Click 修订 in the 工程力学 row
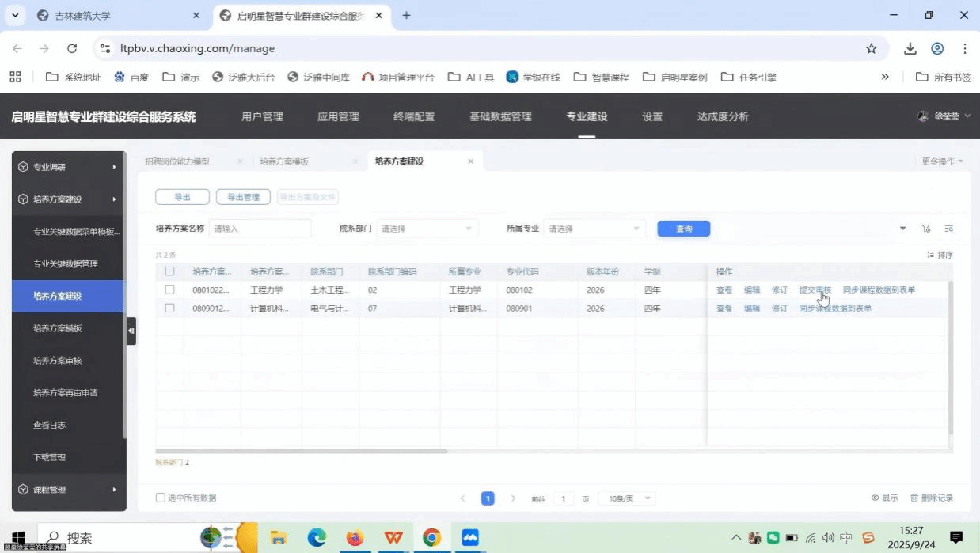Viewport: 980px width, 553px height. 780,290
